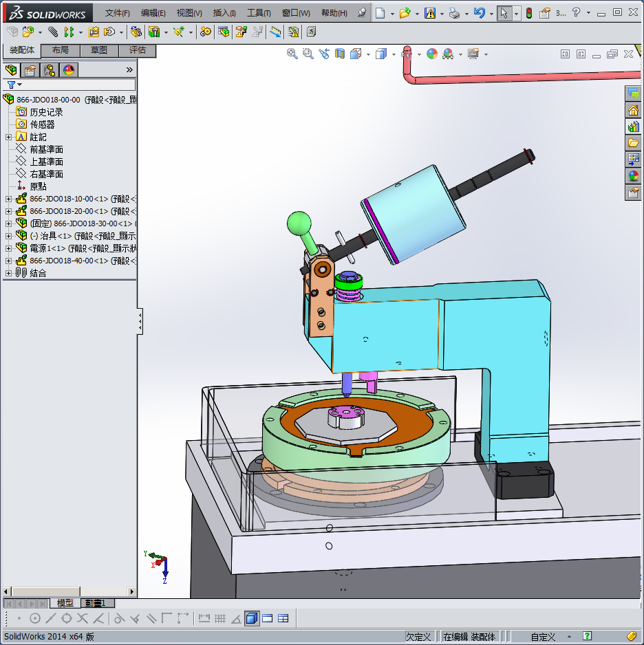Image resolution: width=644 pixels, height=645 pixels.
Task: Expand the 治具<1> component node
Action: 8,236
